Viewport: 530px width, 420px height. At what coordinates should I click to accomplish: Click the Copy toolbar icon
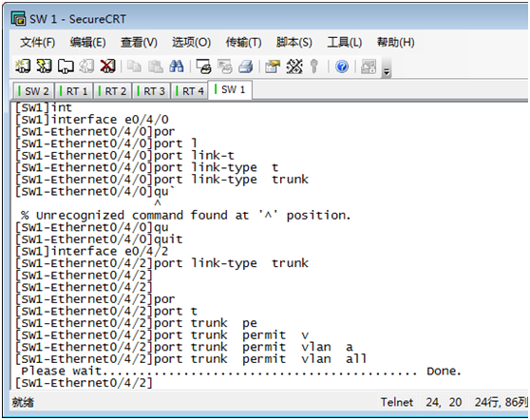coord(134,67)
